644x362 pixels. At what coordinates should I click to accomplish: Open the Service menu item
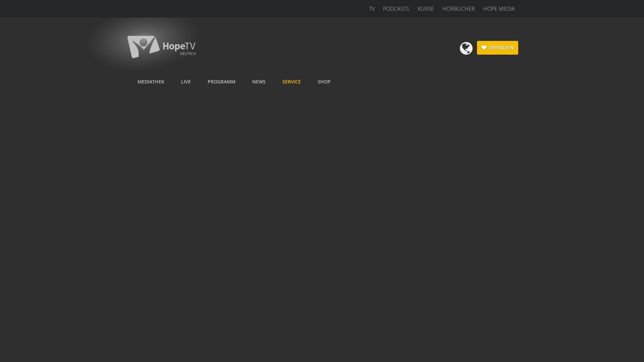tap(291, 82)
